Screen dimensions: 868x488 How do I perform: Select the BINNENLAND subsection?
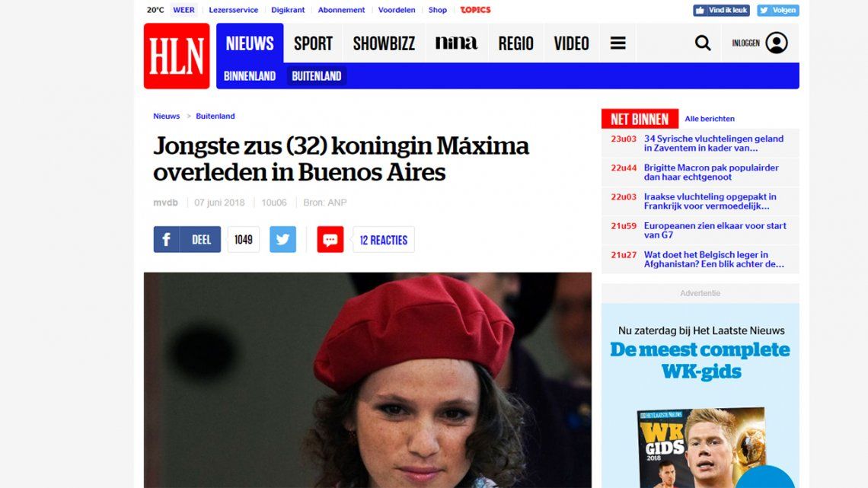pos(250,76)
